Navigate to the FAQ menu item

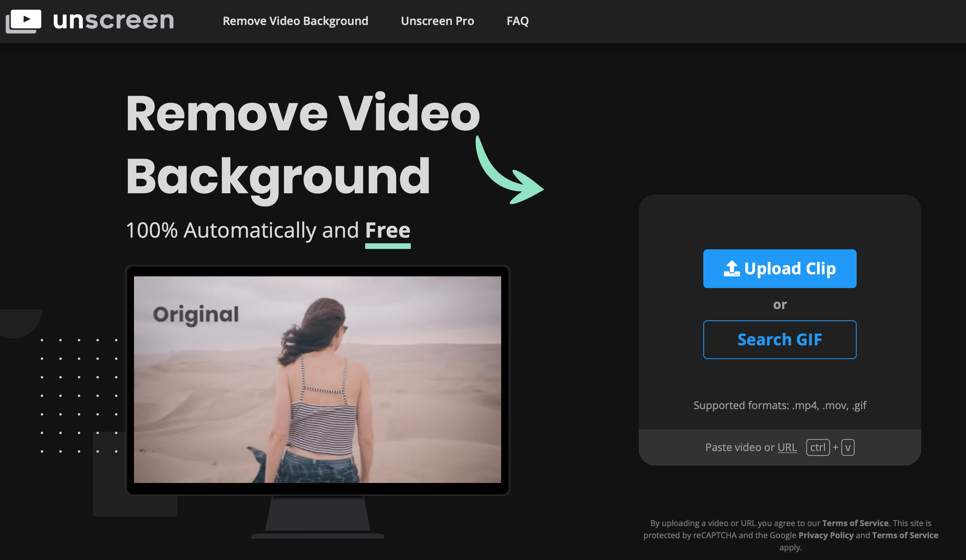[x=519, y=21]
